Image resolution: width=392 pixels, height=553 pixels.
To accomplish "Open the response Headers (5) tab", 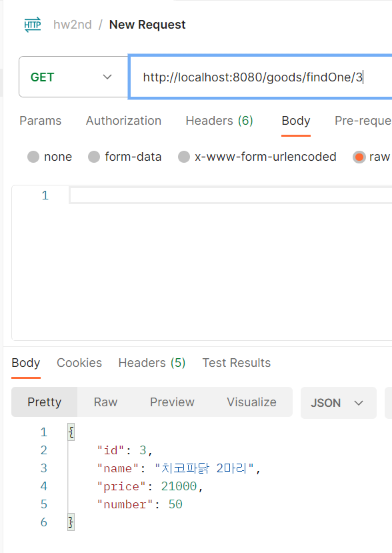I will click(151, 363).
